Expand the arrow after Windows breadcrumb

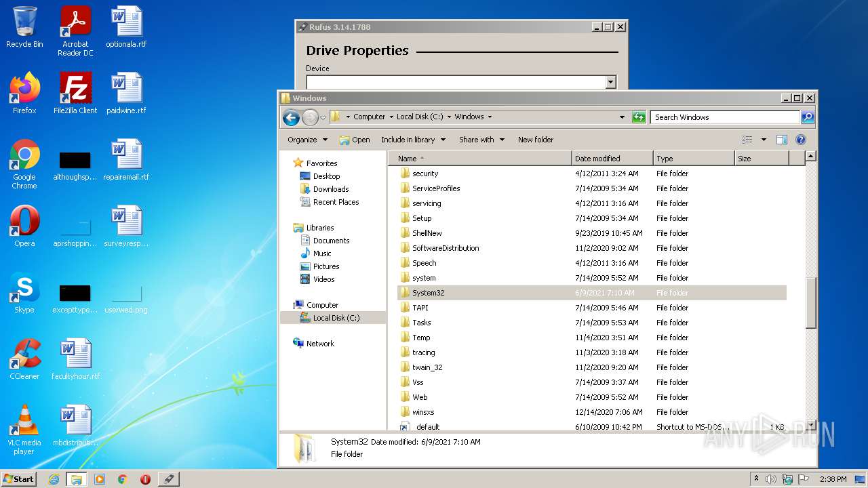point(490,117)
